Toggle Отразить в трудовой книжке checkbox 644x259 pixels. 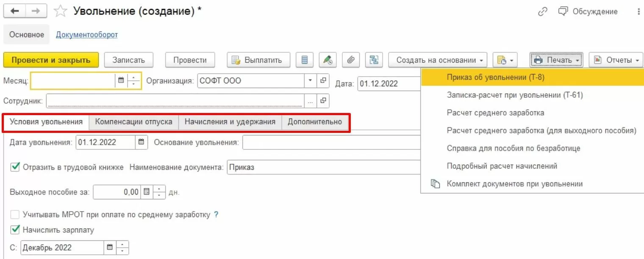pos(15,167)
